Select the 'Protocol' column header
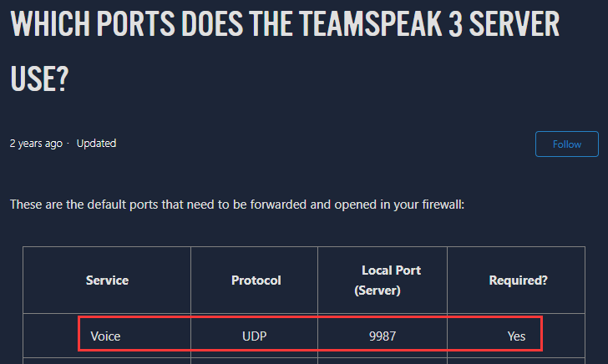The image size is (608, 364). pos(256,281)
